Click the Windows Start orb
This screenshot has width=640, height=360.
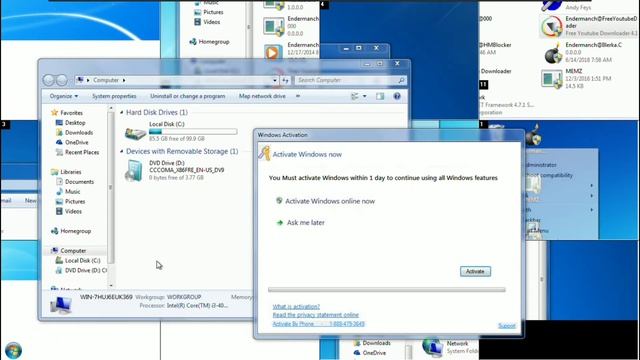click(x=13, y=350)
